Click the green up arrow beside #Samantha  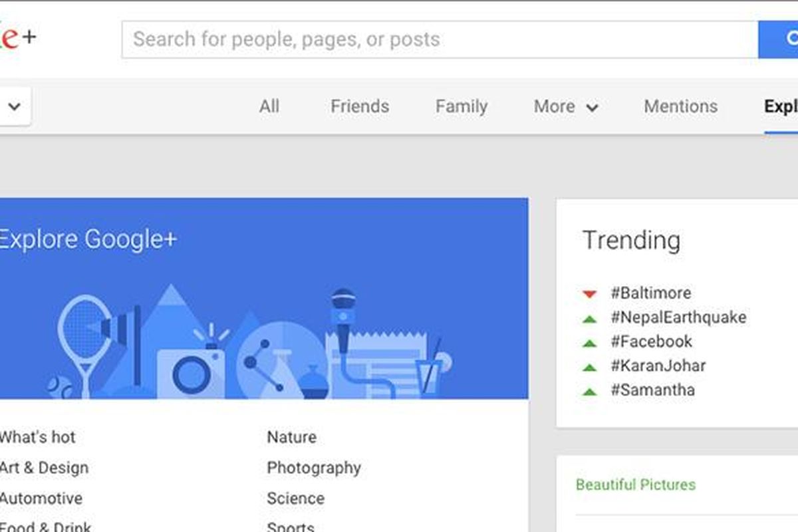(x=589, y=391)
